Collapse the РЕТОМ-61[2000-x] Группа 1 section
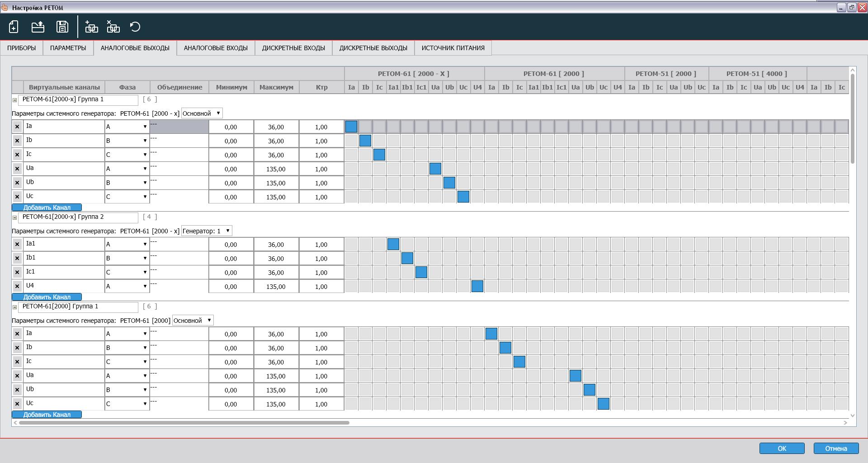Viewport: 868px width, 463px height. pos(14,100)
